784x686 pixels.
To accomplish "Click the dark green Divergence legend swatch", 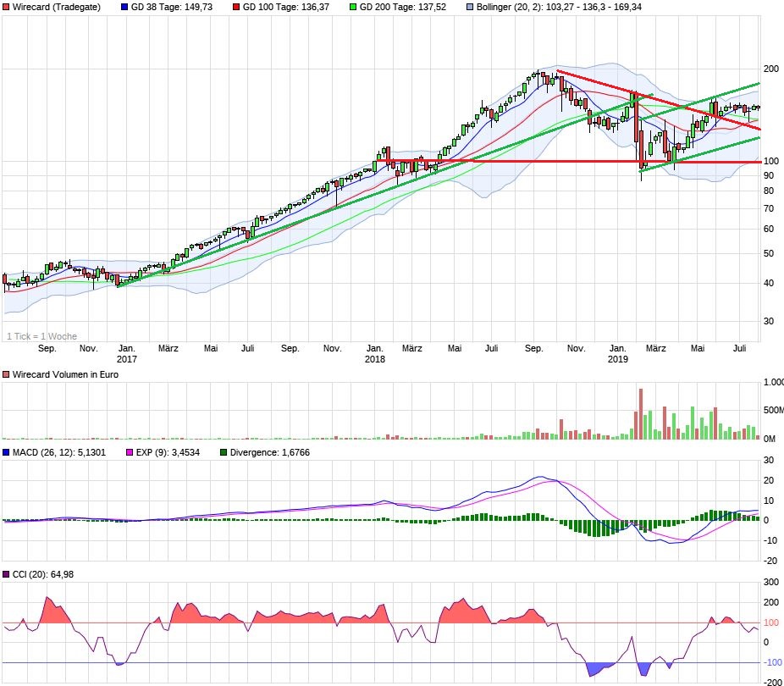I will coord(224,452).
